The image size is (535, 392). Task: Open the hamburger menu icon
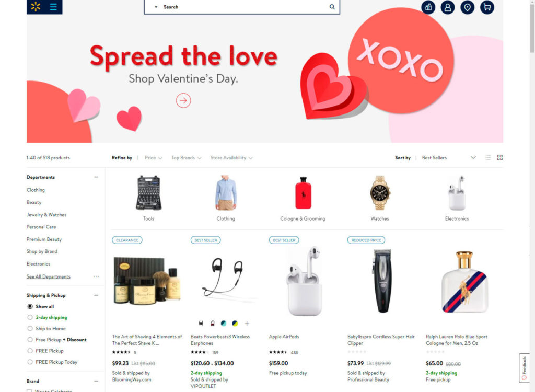click(x=53, y=6)
